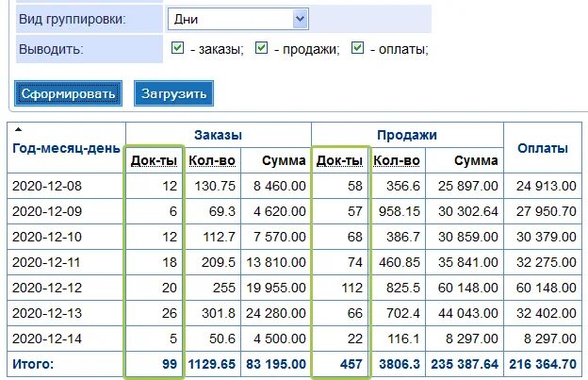
Task: Toggle the продажи checkbox
Action: point(261,48)
